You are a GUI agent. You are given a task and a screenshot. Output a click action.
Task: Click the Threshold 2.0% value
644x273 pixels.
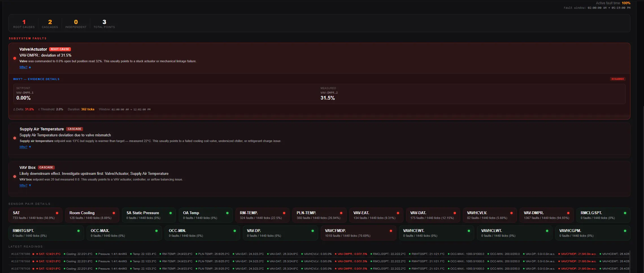point(60,109)
